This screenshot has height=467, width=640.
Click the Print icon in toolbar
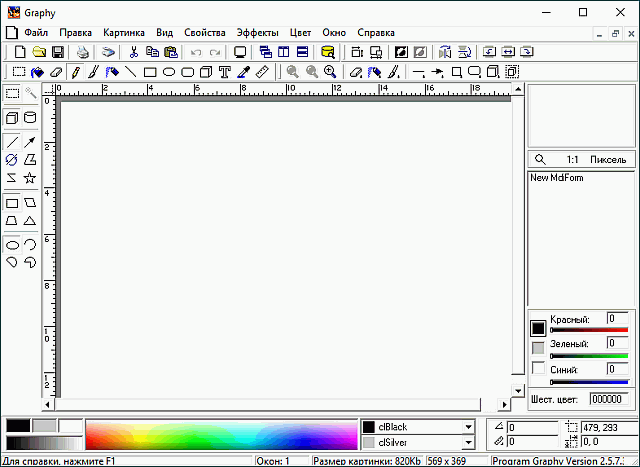tap(83, 52)
